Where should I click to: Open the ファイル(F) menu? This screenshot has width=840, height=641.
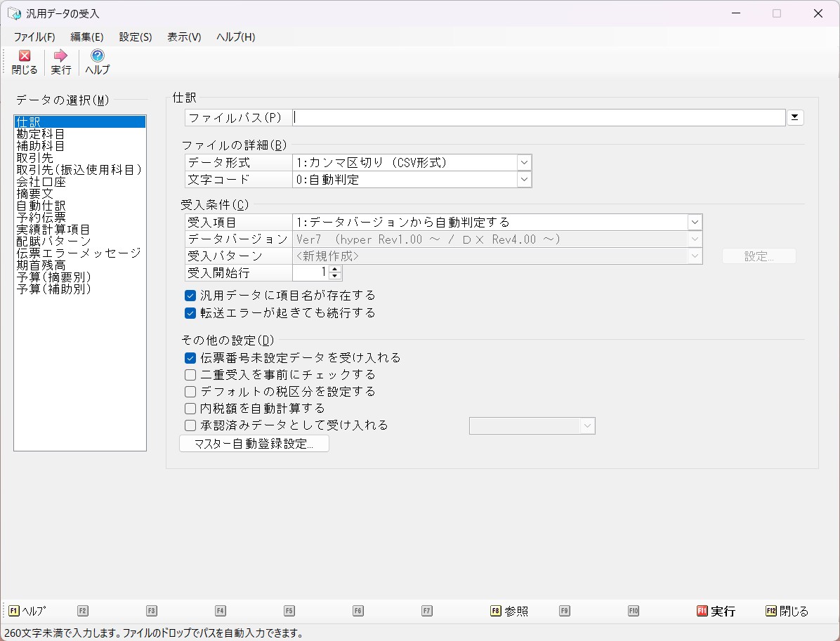[34, 37]
